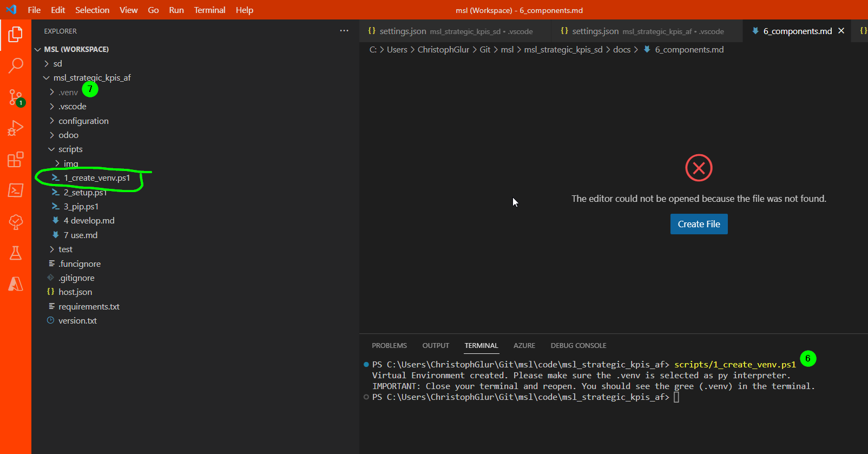Open the Go menu
Viewport: 868px width, 454px height.
153,10
